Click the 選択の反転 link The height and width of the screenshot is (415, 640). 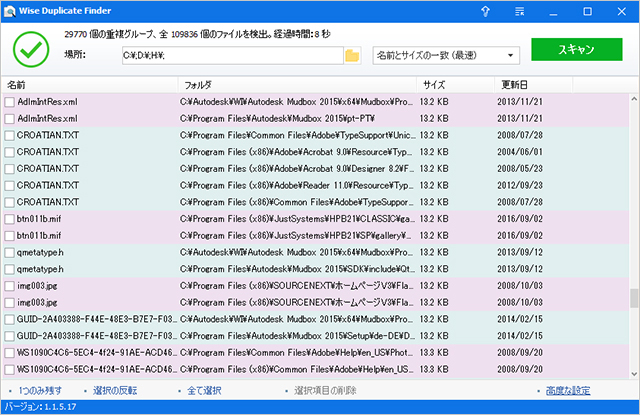[x=115, y=391]
